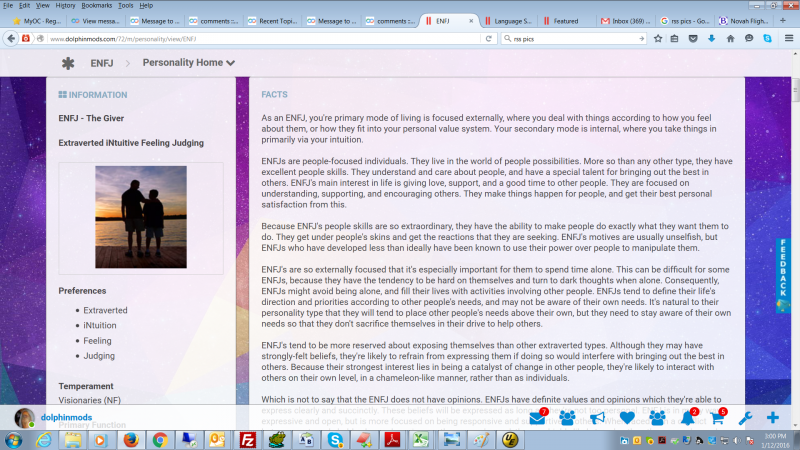
Task: Click the browser back arrow button
Action: 11,38
